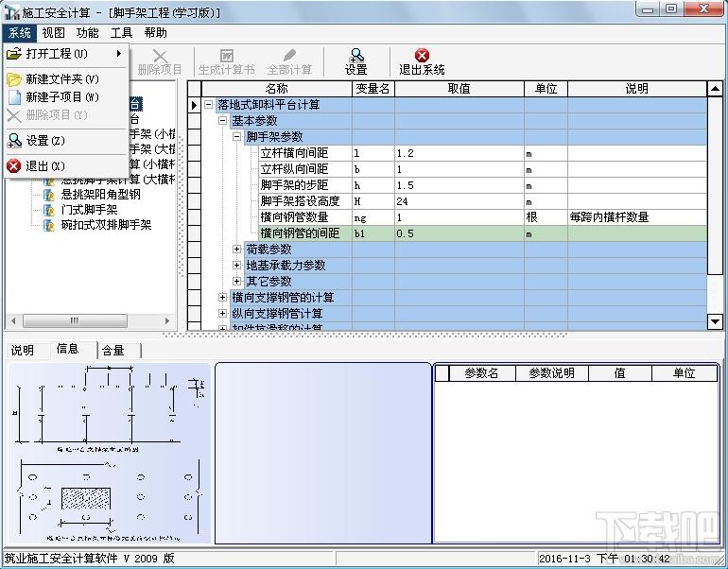The image size is (728, 569).
Task: Click the 门式脚手架 item icon
Action: [x=49, y=210]
